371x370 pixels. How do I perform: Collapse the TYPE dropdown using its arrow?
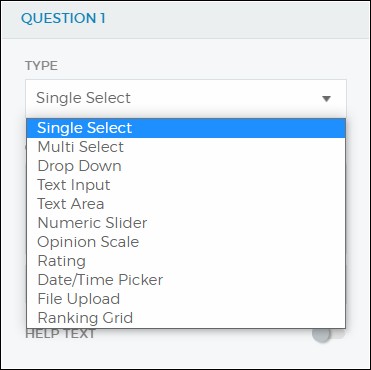click(x=326, y=99)
